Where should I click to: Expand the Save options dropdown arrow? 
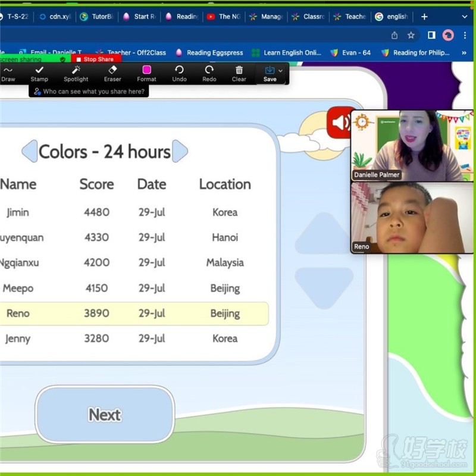[x=281, y=71]
